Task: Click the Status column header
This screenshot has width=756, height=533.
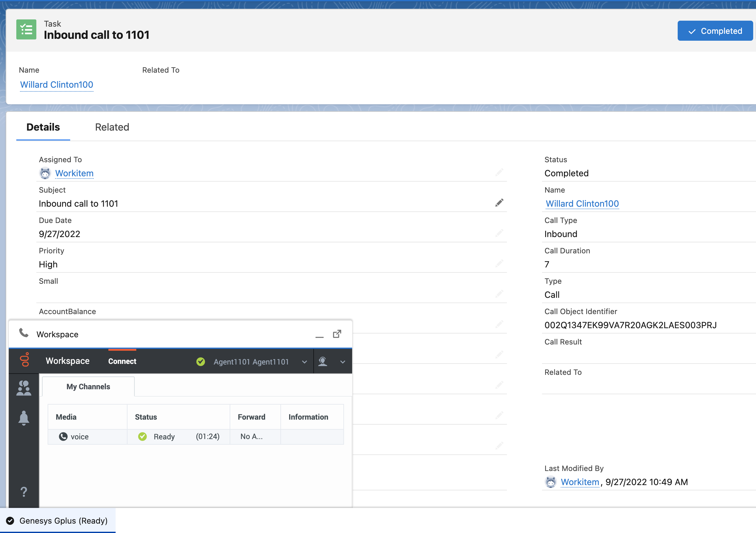Action: pos(179,417)
